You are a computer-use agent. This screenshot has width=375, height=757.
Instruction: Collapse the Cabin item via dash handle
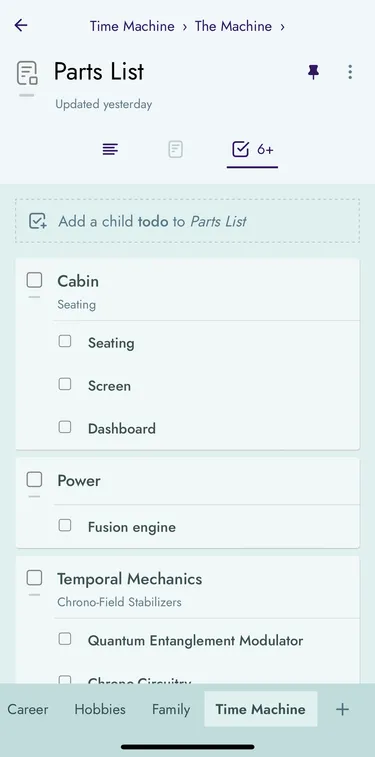tap(34, 297)
